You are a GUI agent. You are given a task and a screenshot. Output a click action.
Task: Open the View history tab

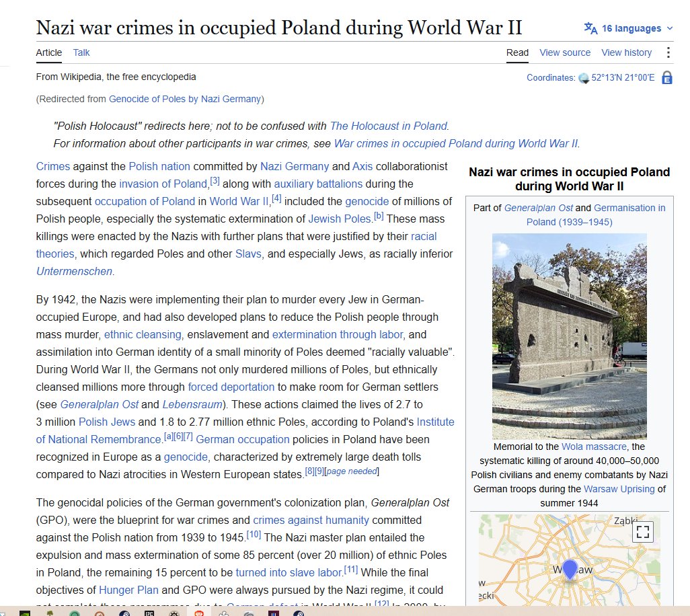point(627,52)
